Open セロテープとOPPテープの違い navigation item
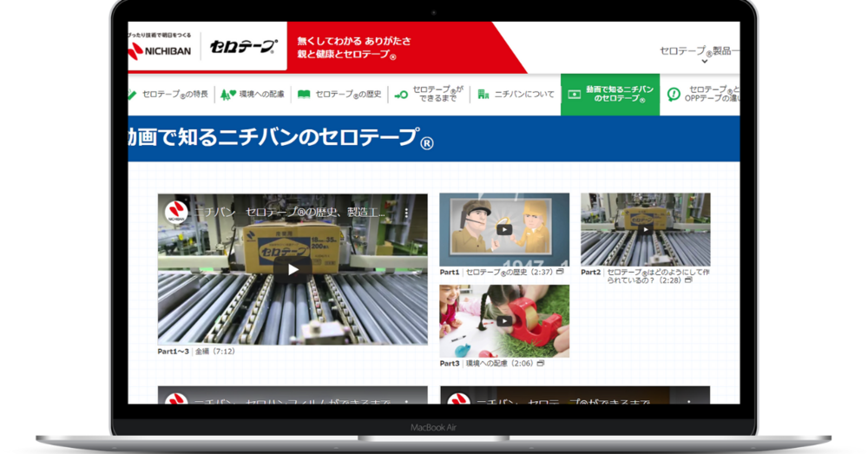The image size is (868, 454). [704, 94]
